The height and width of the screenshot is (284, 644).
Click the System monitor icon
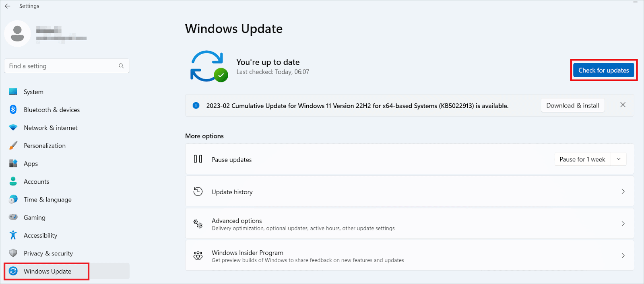[13, 92]
